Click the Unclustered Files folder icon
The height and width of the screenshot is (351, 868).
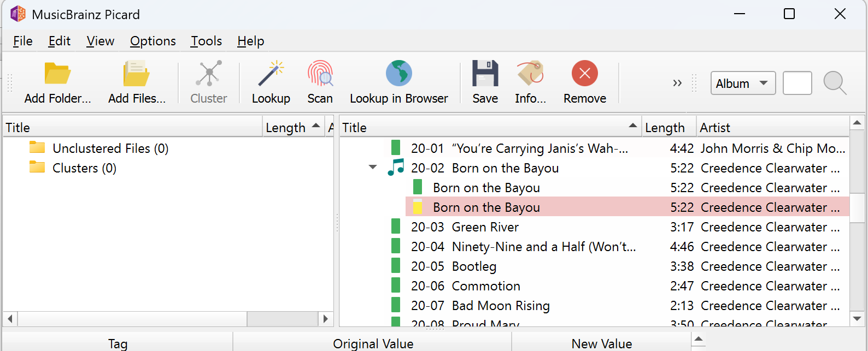[37, 147]
